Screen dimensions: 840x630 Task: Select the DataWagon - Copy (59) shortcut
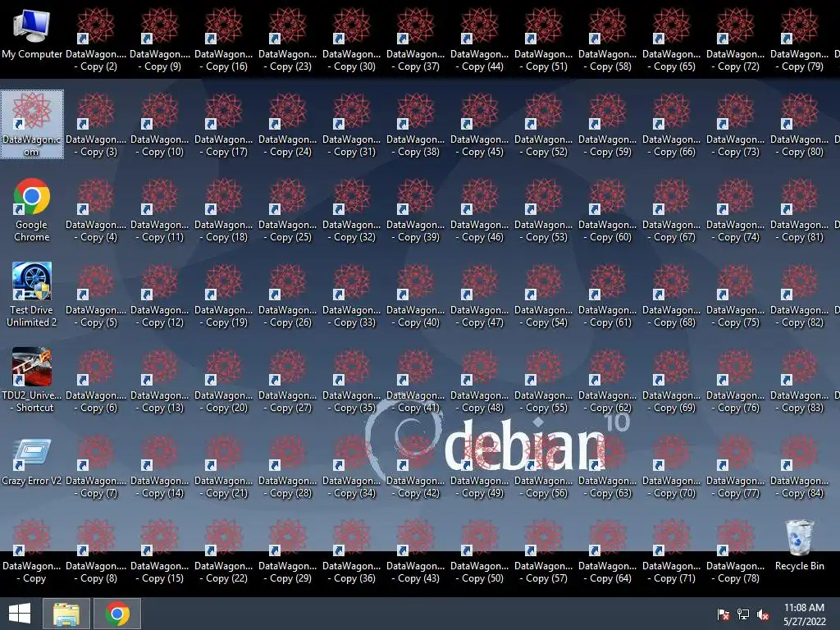pos(608,125)
